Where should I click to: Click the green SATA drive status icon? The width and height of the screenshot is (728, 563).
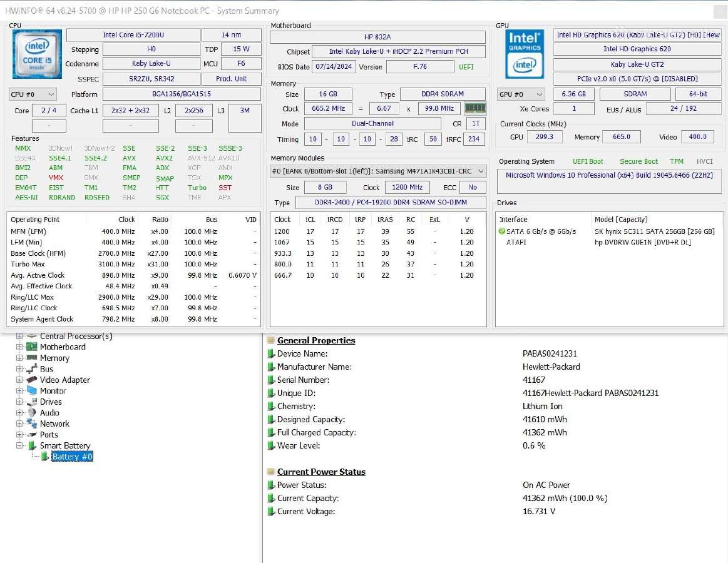501,231
